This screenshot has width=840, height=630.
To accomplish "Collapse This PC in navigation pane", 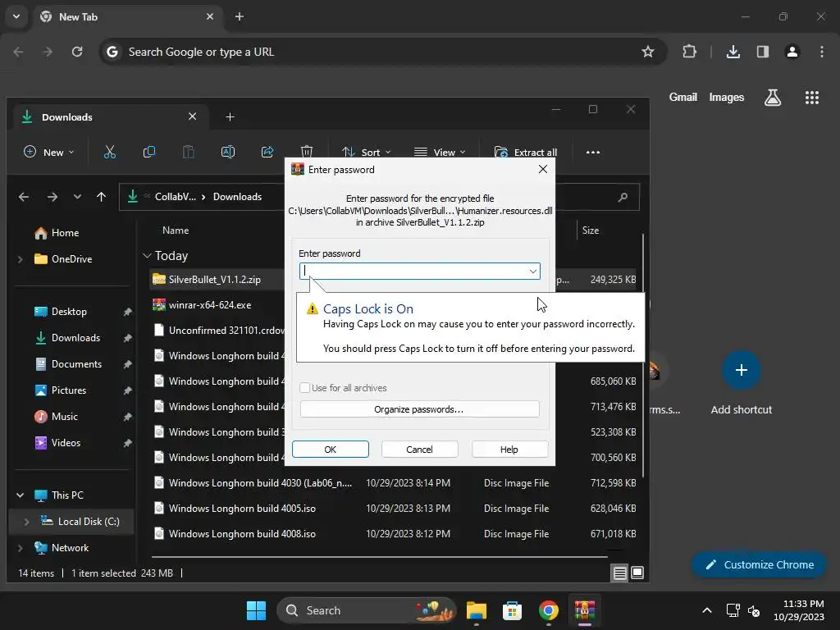I will click(21, 495).
